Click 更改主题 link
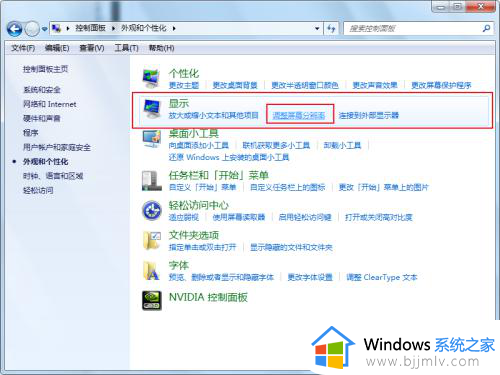 coord(184,85)
